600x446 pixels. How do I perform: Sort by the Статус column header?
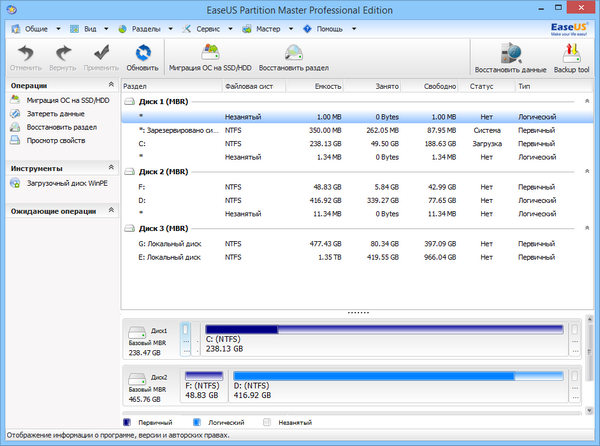(487, 86)
